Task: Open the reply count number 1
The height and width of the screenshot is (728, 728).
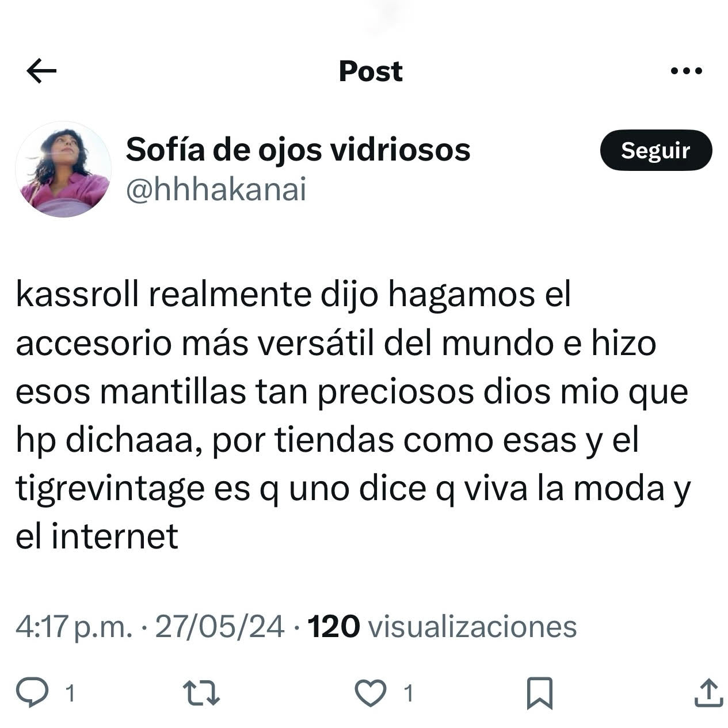Action: click(x=70, y=693)
